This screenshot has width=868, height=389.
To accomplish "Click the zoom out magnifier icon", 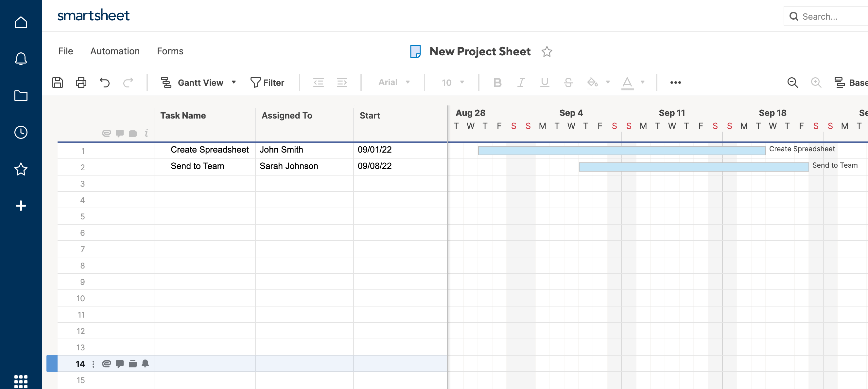I will 792,82.
